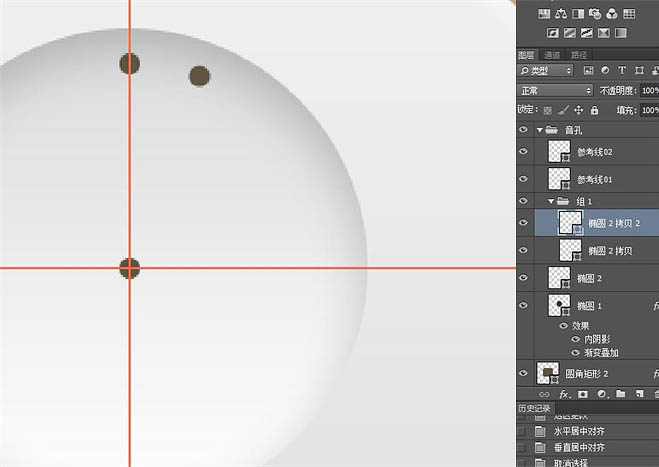This screenshot has height=467, width=659.
Task: Click the Color Balance adjustment icon
Action: point(561,14)
